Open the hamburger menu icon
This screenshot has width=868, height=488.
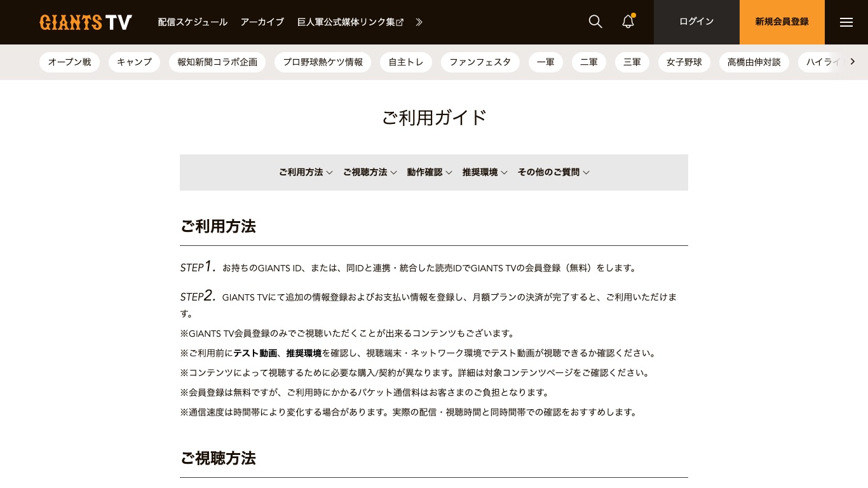[x=846, y=22]
